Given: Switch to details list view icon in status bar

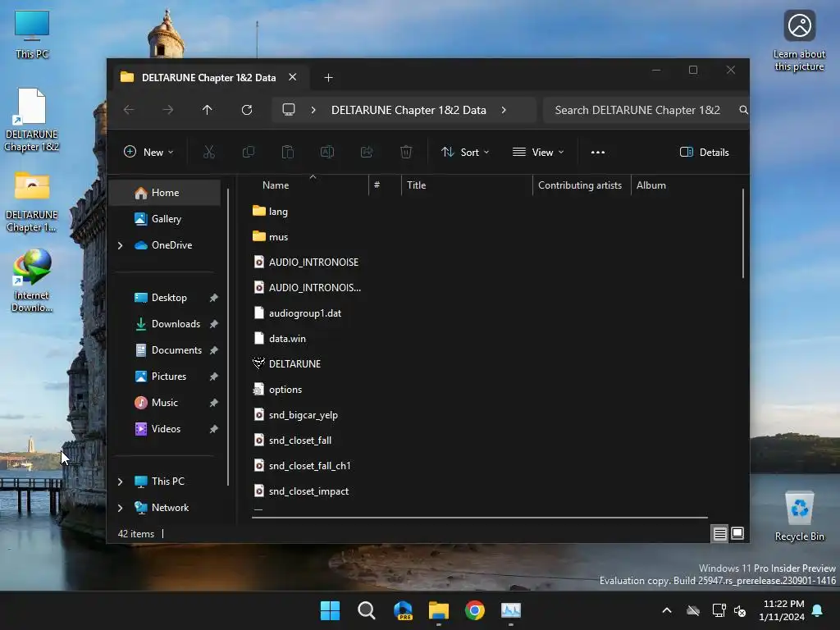Looking at the screenshot, I should pos(720,533).
